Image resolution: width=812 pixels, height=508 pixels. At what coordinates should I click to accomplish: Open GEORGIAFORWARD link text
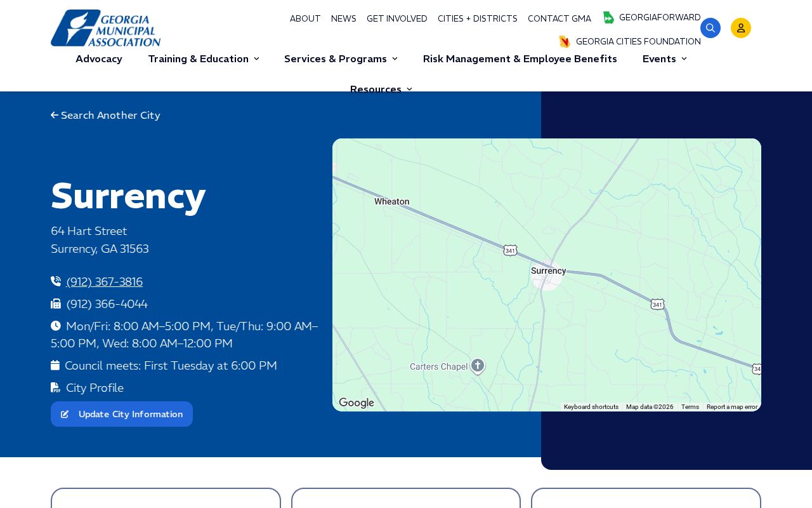coord(660,18)
